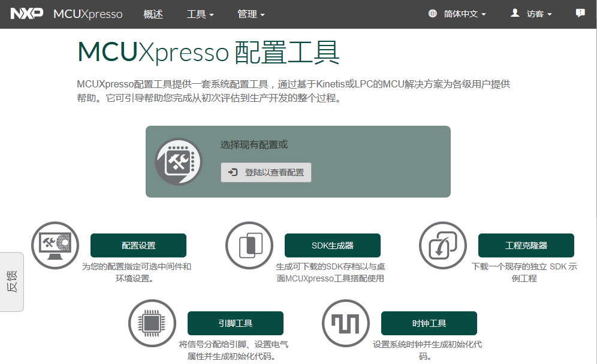The image size is (597, 364).
Task: Click the SDK生成器 documents icon
Action: (249, 245)
